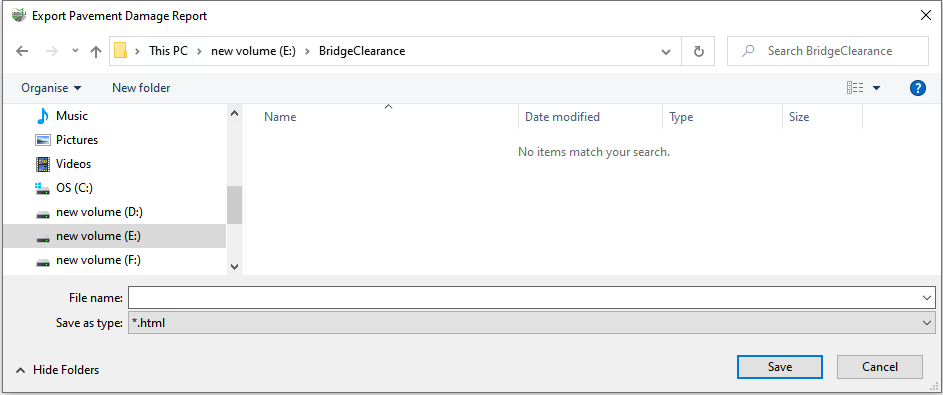
Task: Sort by the Type column header
Action: pos(722,117)
